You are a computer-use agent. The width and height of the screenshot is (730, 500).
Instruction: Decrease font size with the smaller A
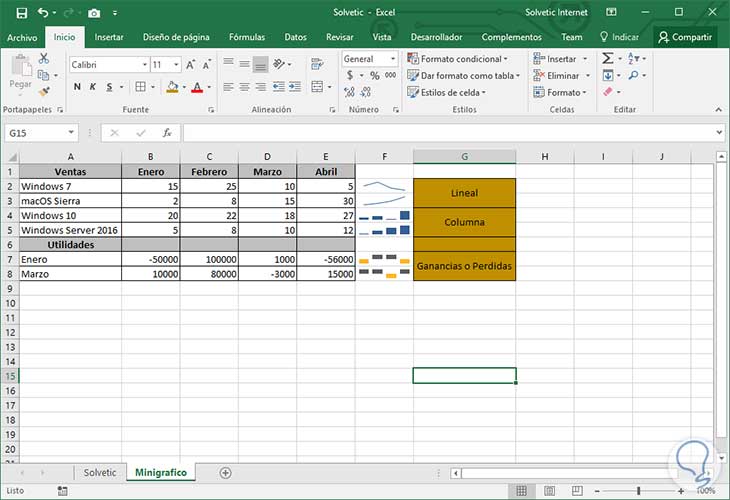(x=207, y=65)
